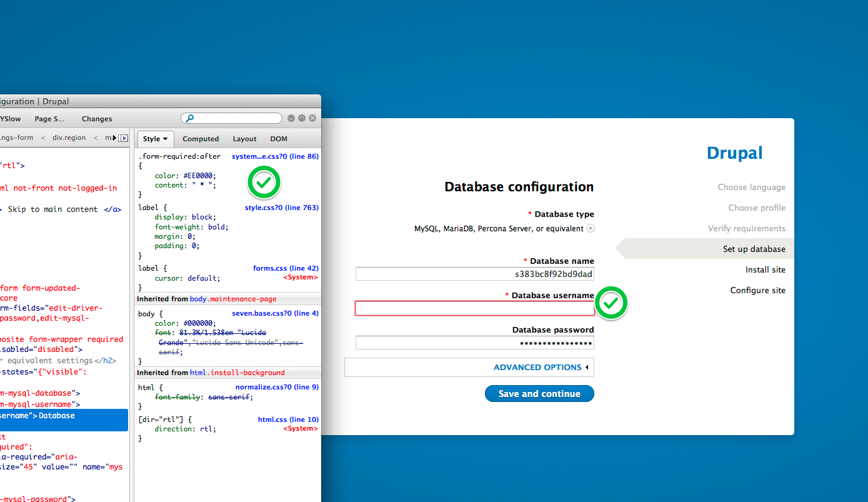This screenshot has height=502, width=868.
Task: Click Save and continue button
Action: click(539, 394)
